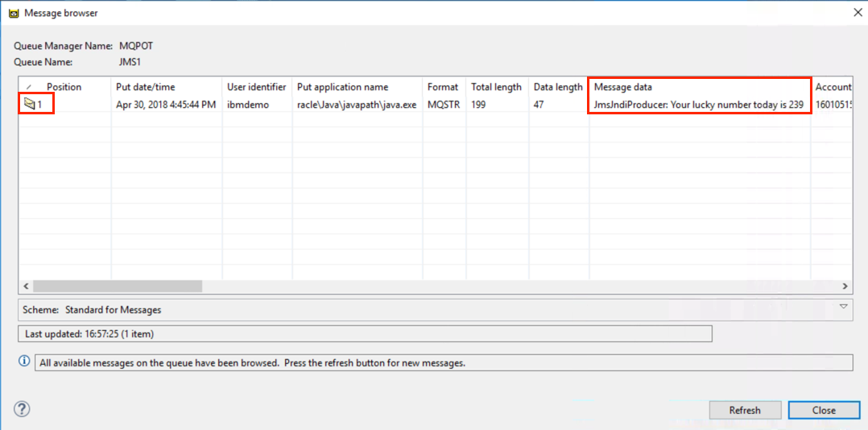Select the 'MQSTR' format cell

pos(444,104)
